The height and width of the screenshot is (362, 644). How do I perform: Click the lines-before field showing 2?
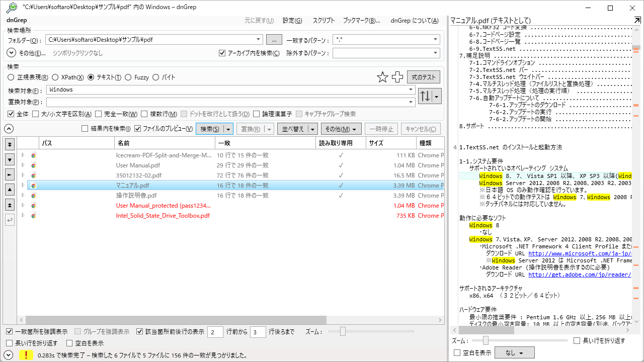pos(215,332)
